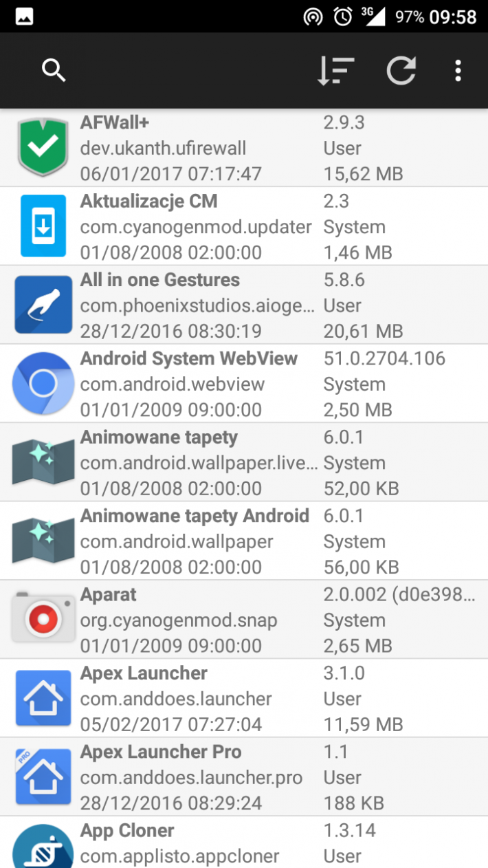Tap the AFWall+ green shield icon

(43, 147)
